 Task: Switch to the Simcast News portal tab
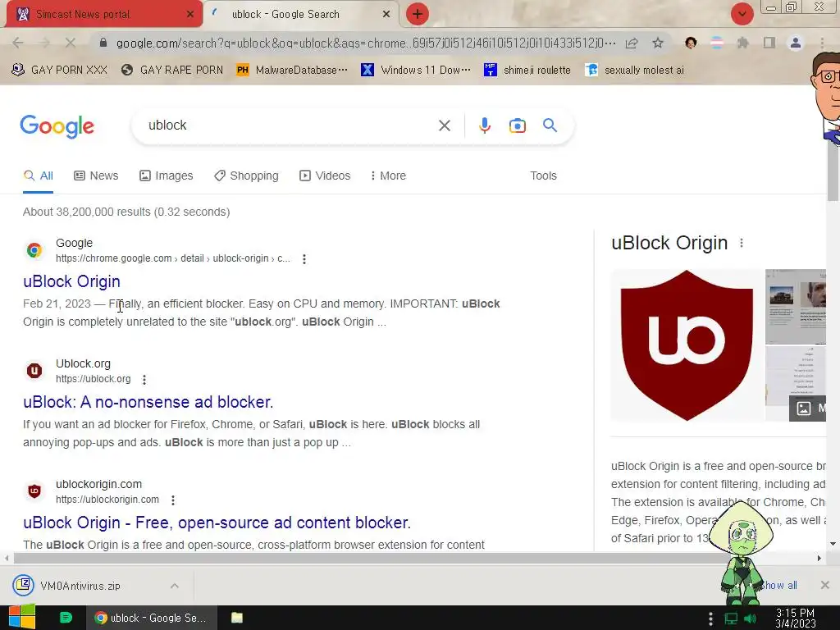103,14
